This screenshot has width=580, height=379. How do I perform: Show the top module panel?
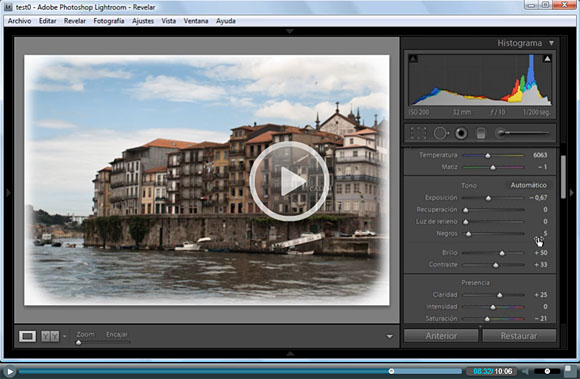tap(290, 31)
